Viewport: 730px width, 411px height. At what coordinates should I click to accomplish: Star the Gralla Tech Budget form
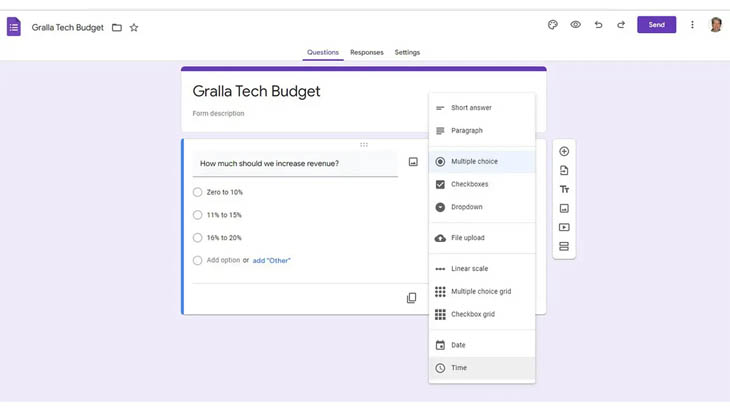click(134, 28)
